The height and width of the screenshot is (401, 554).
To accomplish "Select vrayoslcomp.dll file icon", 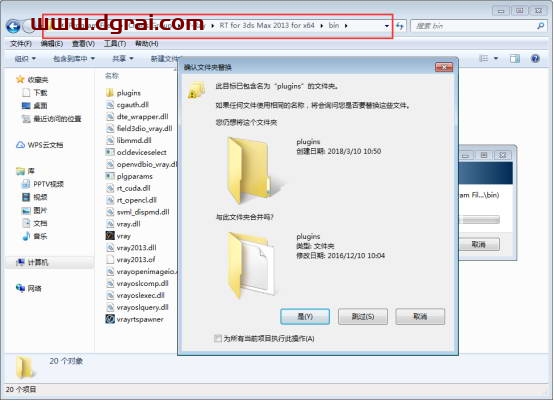I will tap(110, 283).
